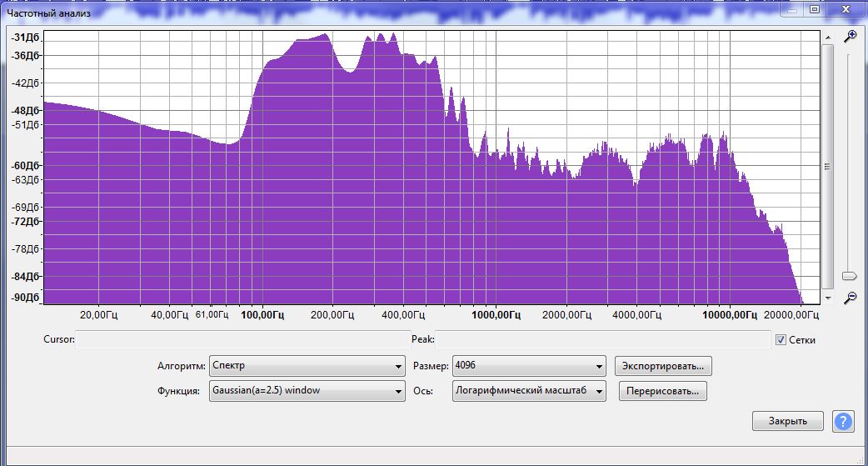Click the Экспортировать... button
This screenshot has height=466, width=868.
(663, 366)
